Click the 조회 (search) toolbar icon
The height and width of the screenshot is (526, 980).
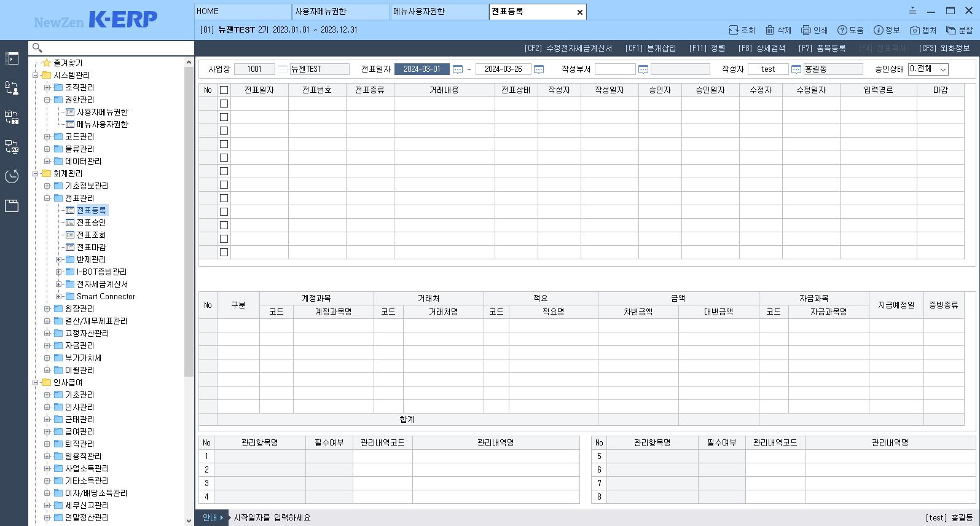pos(734,30)
